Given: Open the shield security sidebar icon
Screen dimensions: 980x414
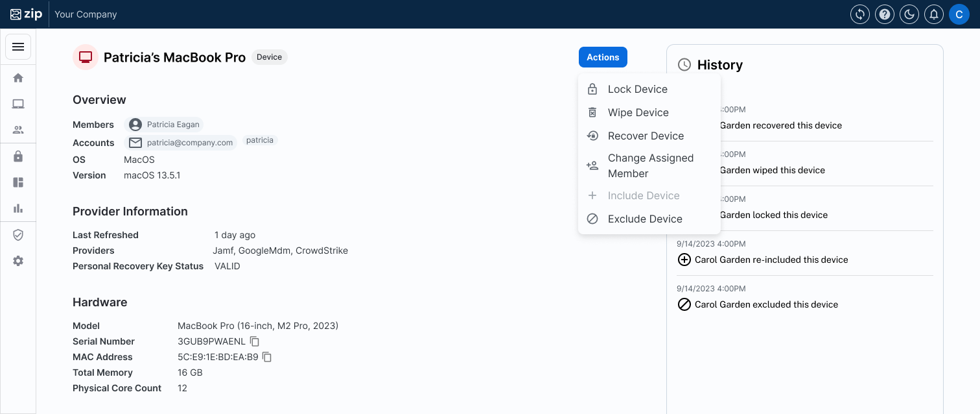Looking at the screenshot, I should [x=18, y=235].
